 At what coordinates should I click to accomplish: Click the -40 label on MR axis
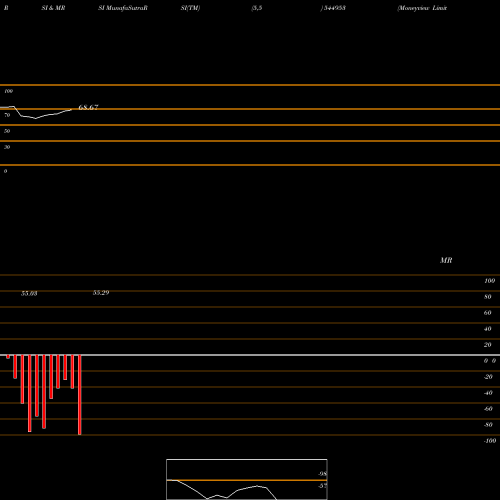(x=488, y=393)
